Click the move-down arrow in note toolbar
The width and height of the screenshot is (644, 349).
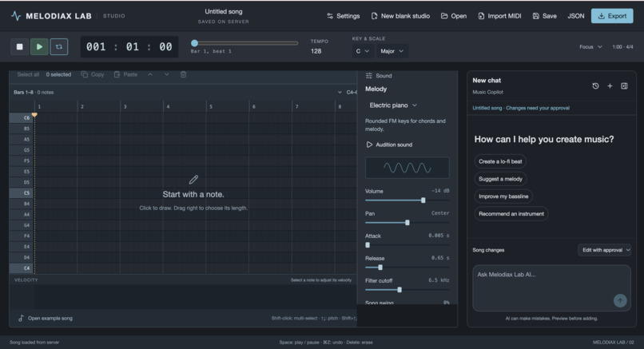[x=167, y=74]
